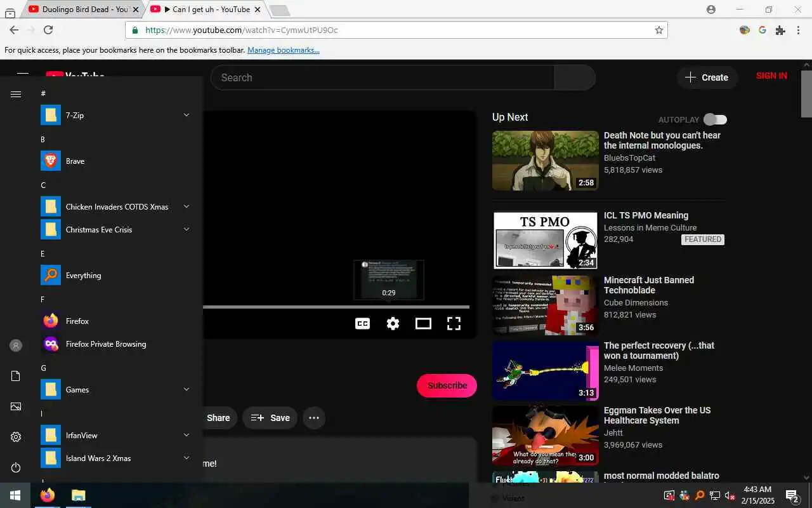The height and width of the screenshot is (508, 812).
Task: Focus the browser address bar
Action: pyautogui.click(x=396, y=30)
